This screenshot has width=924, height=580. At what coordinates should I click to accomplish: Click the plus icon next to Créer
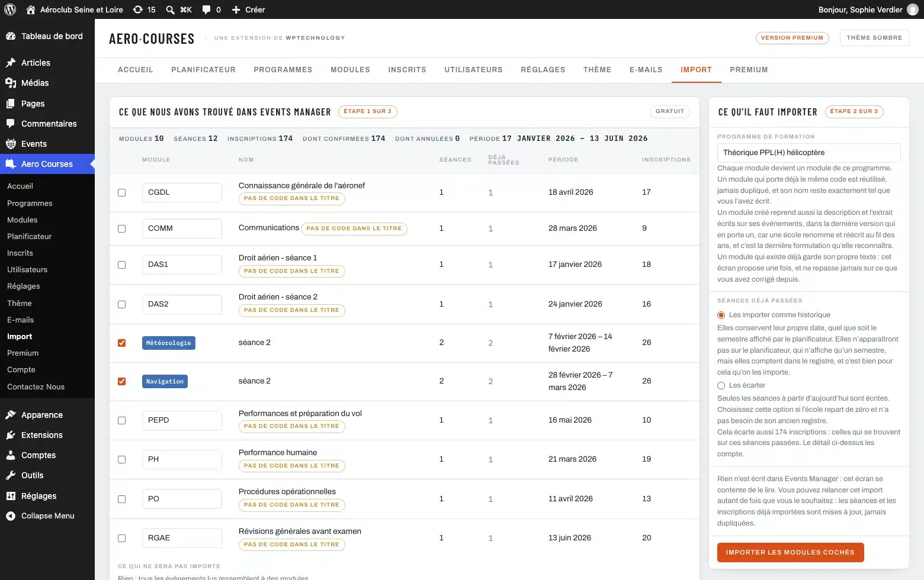point(236,9)
